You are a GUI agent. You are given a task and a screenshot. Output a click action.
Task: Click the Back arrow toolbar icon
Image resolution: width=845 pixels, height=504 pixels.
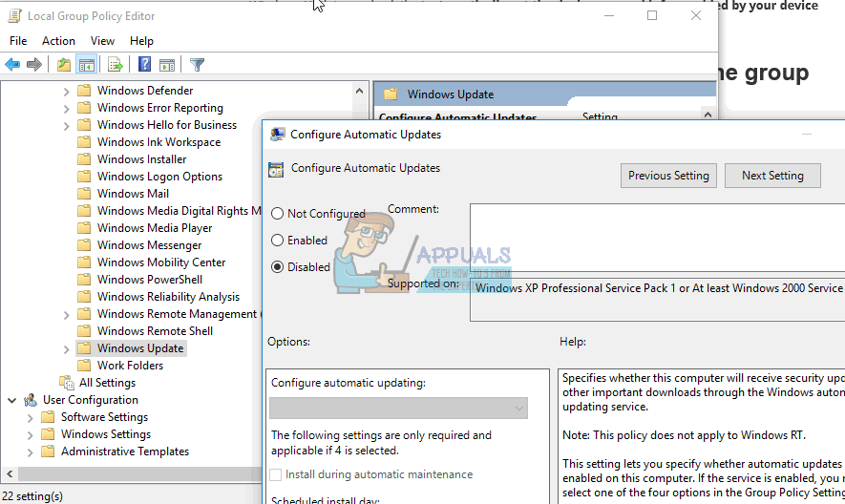tap(12, 65)
